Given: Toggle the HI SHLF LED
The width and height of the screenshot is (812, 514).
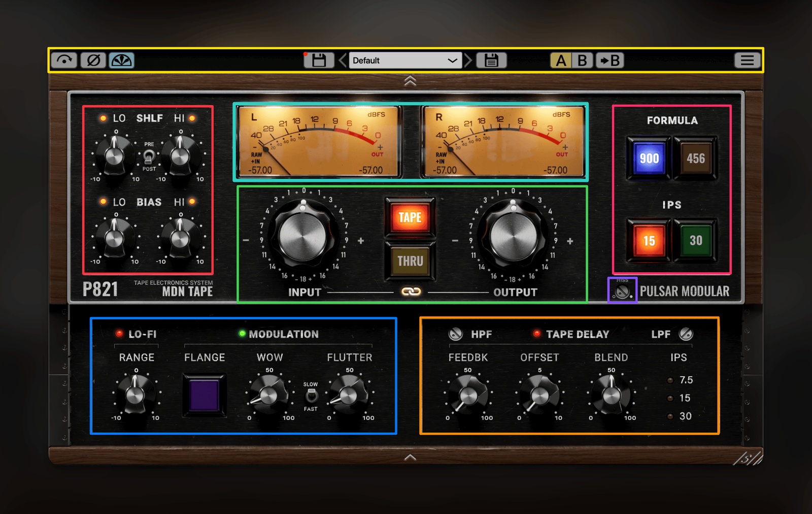Looking at the screenshot, I should coord(192,118).
